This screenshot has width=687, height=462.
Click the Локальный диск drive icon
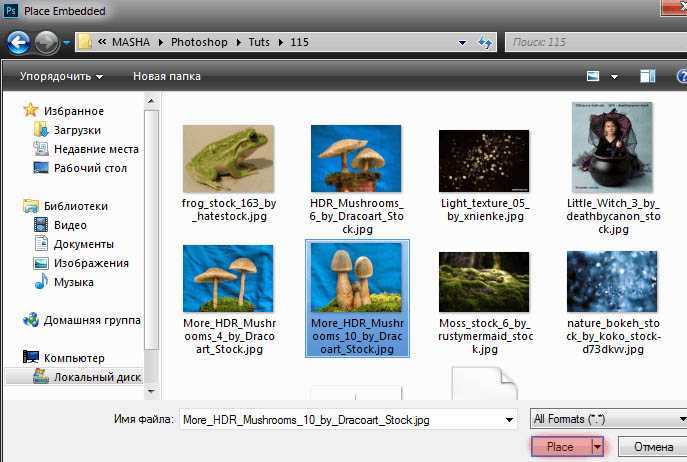41,376
